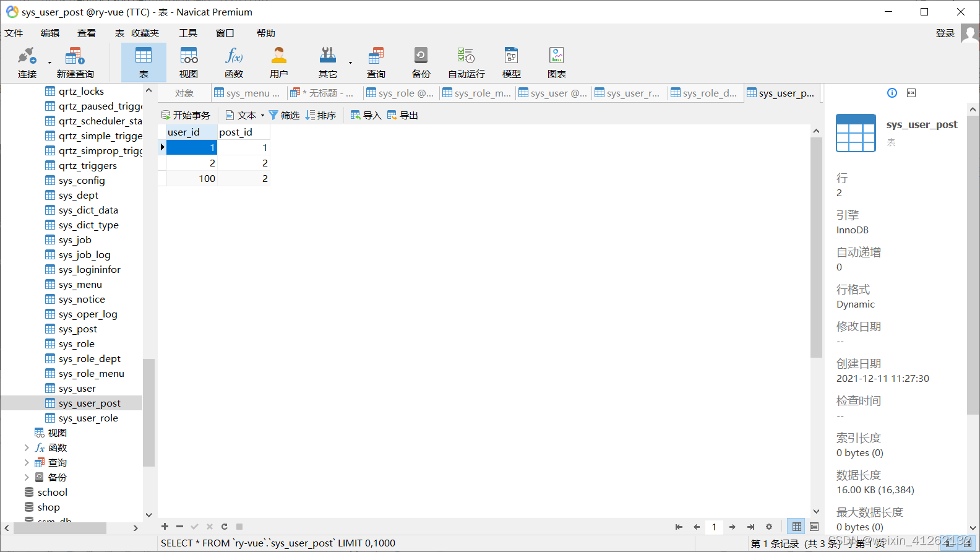The image size is (980, 552).
Task: Click the post_id column header
Action: (x=244, y=132)
